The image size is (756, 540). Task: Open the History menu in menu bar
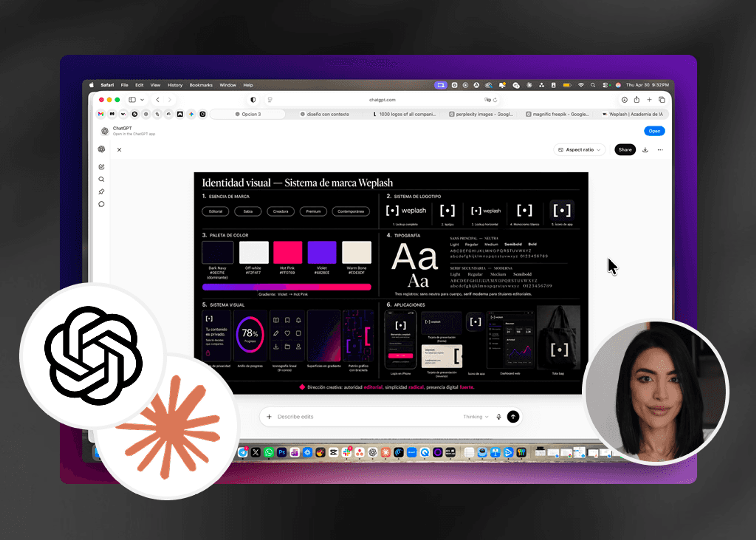(x=175, y=85)
